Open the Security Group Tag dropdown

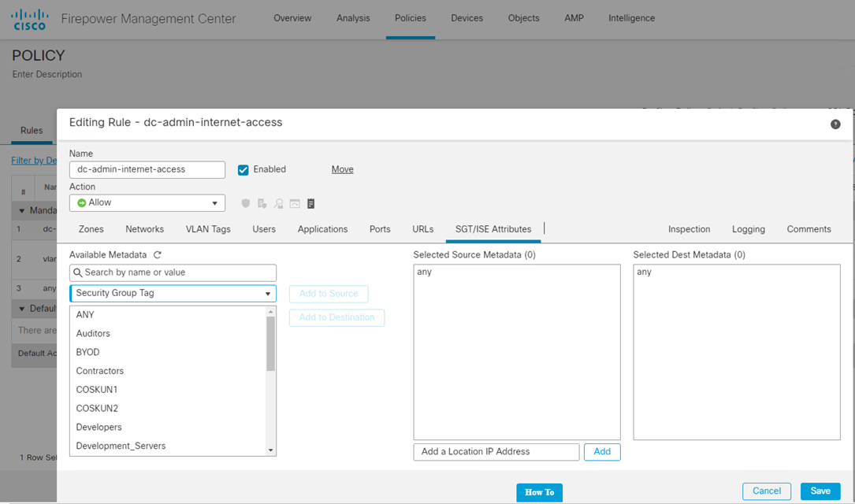(173, 293)
